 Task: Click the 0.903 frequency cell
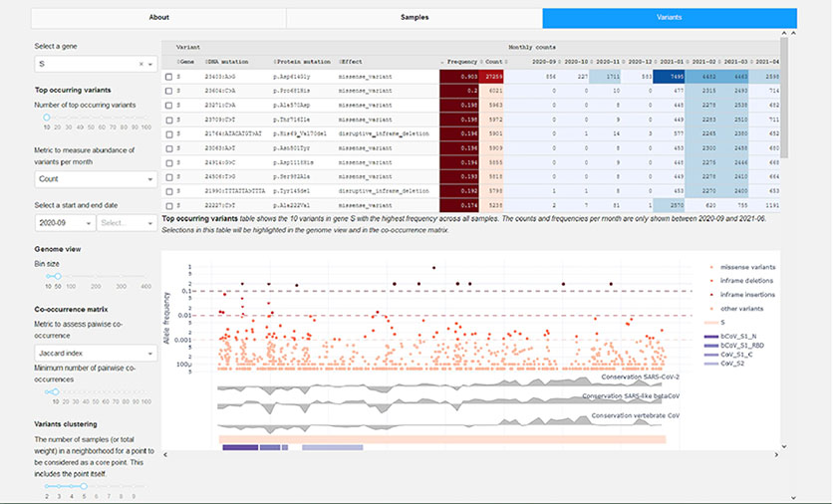459,77
